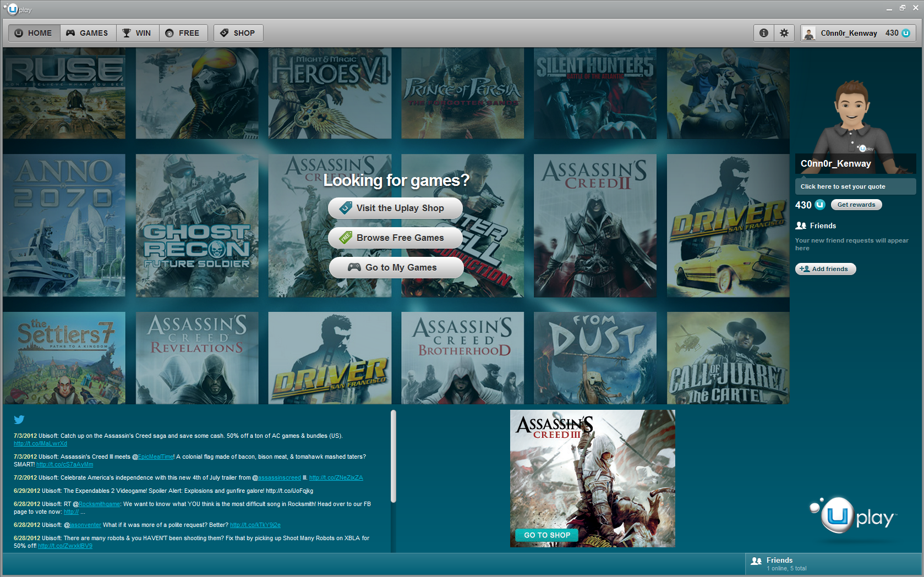The height and width of the screenshot is (577, 924).
Task: Click the Twitter bird icon above the feed
Action: tap(19, 420)
